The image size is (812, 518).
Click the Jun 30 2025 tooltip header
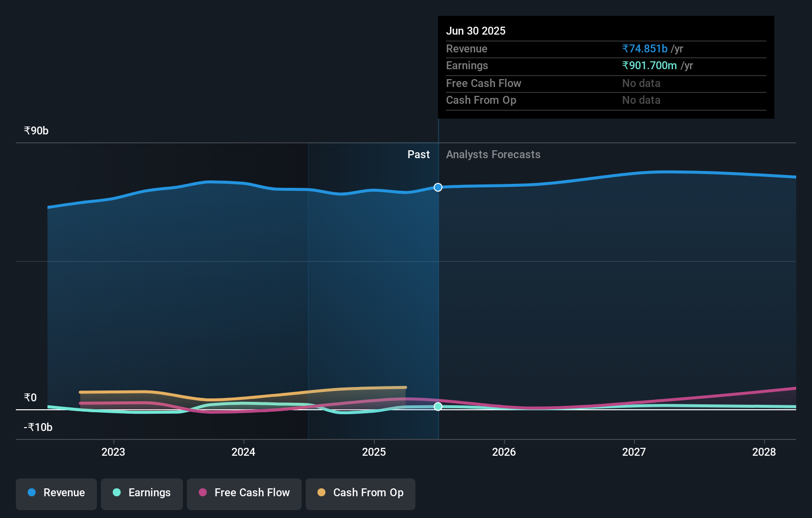476,31
